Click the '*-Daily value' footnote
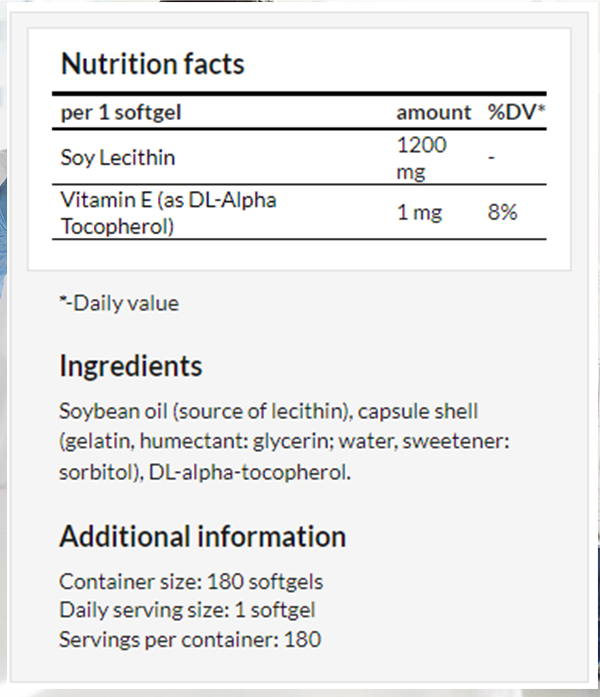Viewport: 600px width, 697px height. coord(119,303)
